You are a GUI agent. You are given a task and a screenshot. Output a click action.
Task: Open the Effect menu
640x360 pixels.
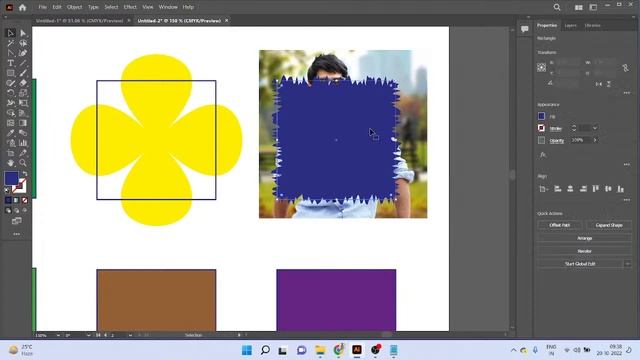click(x=130, y=7)
